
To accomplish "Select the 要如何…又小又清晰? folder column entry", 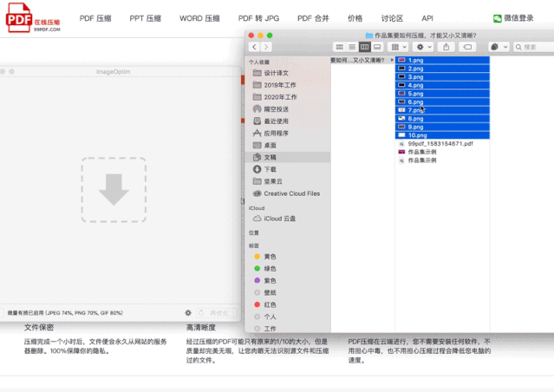I will point(362,60).
